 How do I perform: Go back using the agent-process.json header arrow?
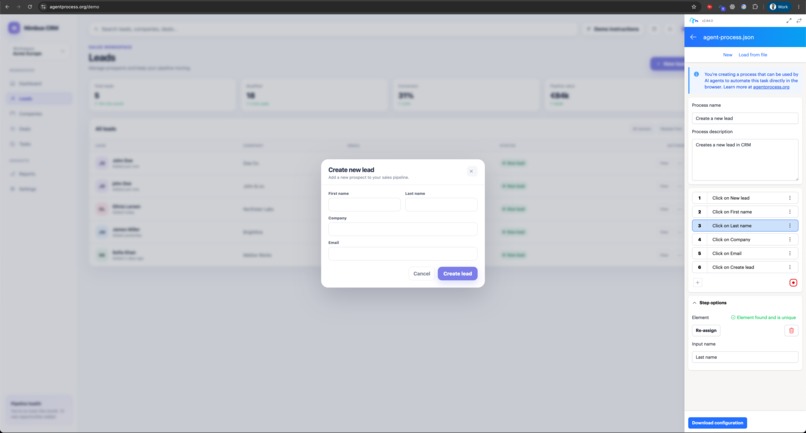coord(693,37)
